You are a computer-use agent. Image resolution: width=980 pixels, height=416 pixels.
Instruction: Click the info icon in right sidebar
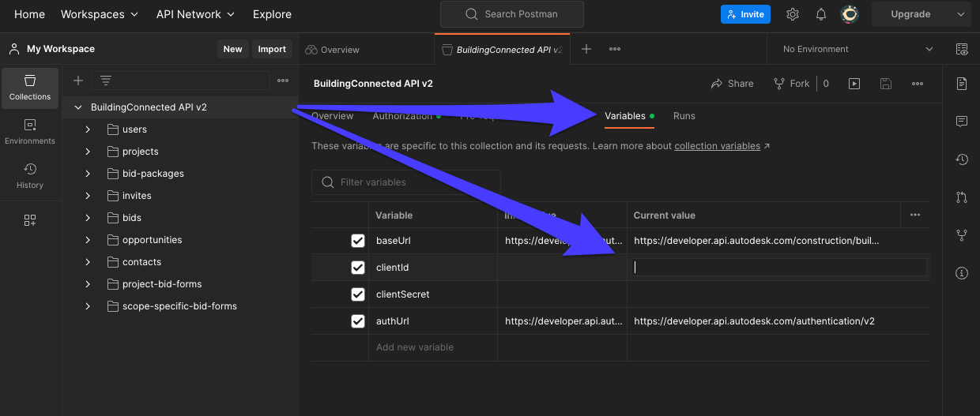(x=962, y=273)
